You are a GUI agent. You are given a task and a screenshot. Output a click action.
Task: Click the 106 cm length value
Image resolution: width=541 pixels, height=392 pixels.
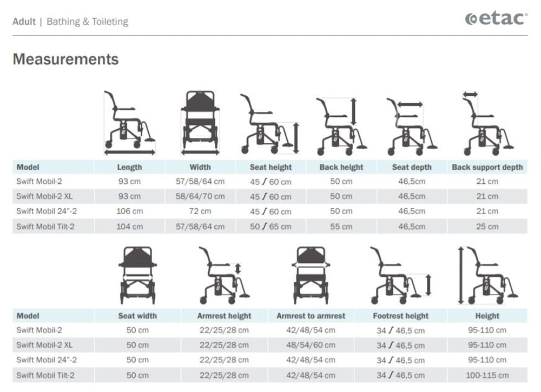[130, 211]
